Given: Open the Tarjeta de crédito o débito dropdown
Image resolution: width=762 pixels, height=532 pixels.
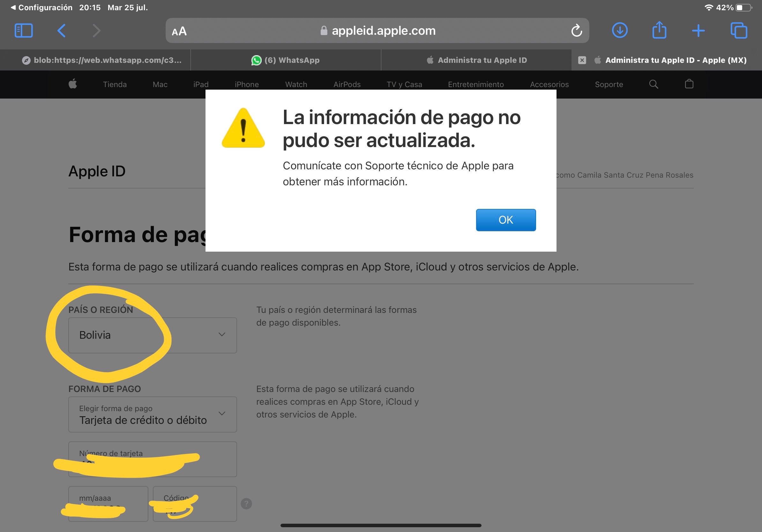Looking at the screenshot, I should [x=152, y=414].
